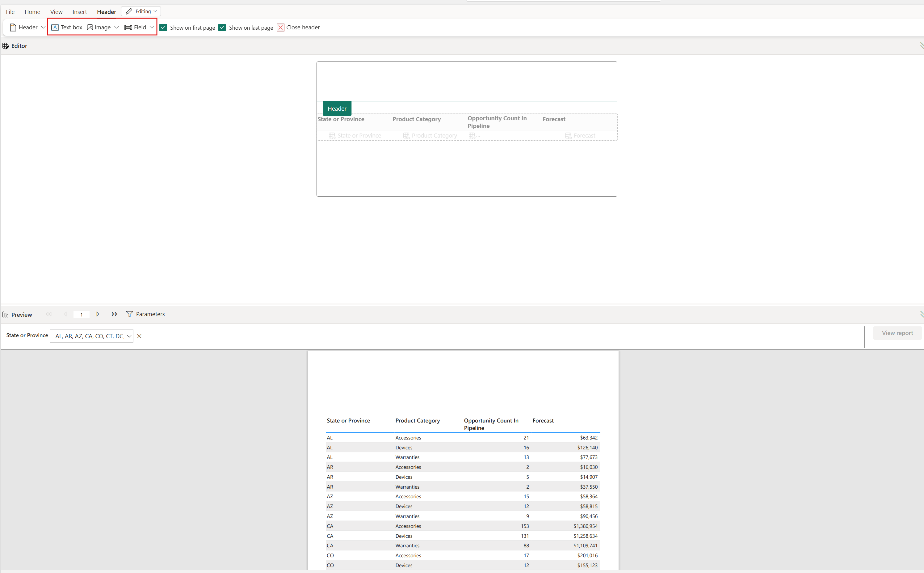The height and width of the screenshot is (573, 924).
Task: Expand the Field dropdown options
Action: (151, 27)
